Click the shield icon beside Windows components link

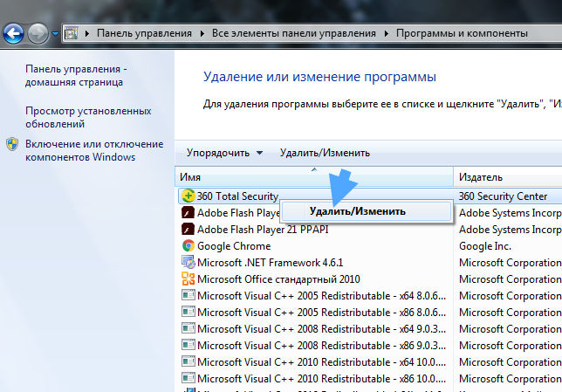click(x=12, y=144)
